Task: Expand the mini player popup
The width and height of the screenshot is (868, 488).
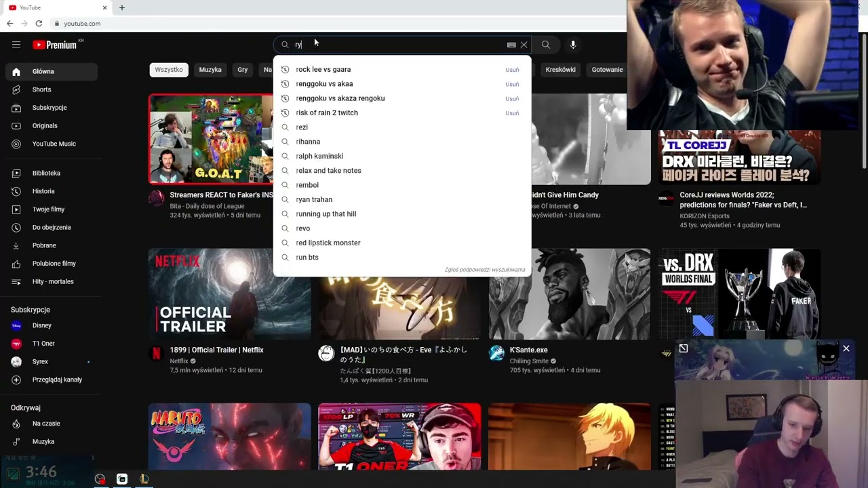Action: [x=684, y=348]
